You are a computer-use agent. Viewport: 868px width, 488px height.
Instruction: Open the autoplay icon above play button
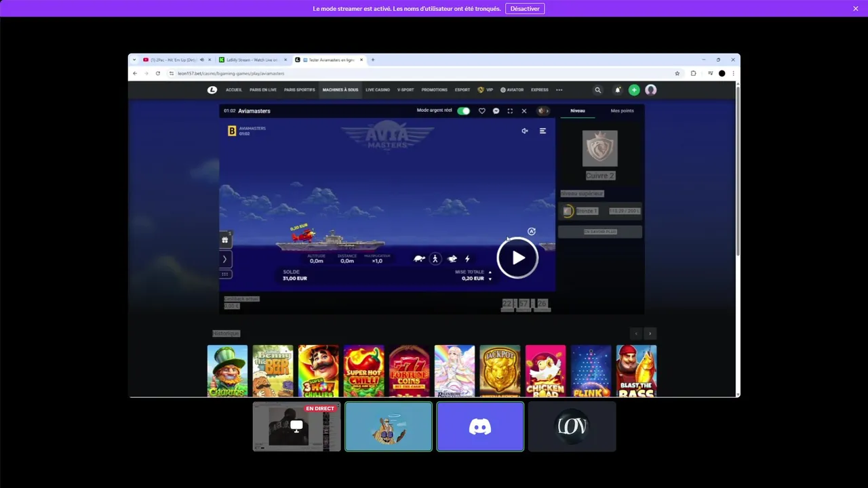[532, 231]
